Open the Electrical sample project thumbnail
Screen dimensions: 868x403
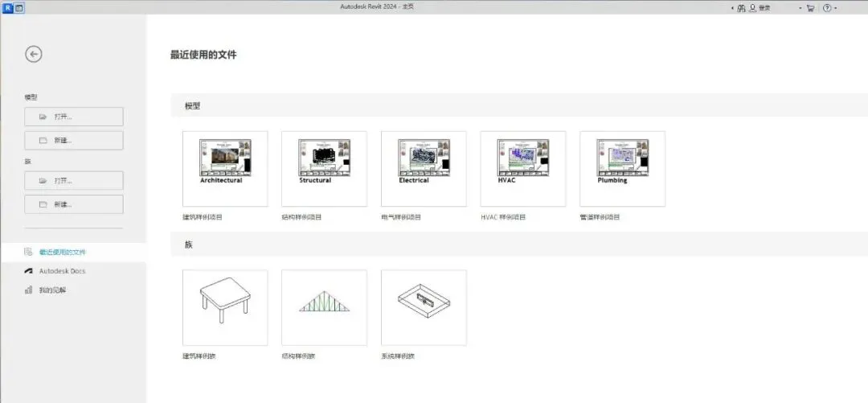point(424,169)
